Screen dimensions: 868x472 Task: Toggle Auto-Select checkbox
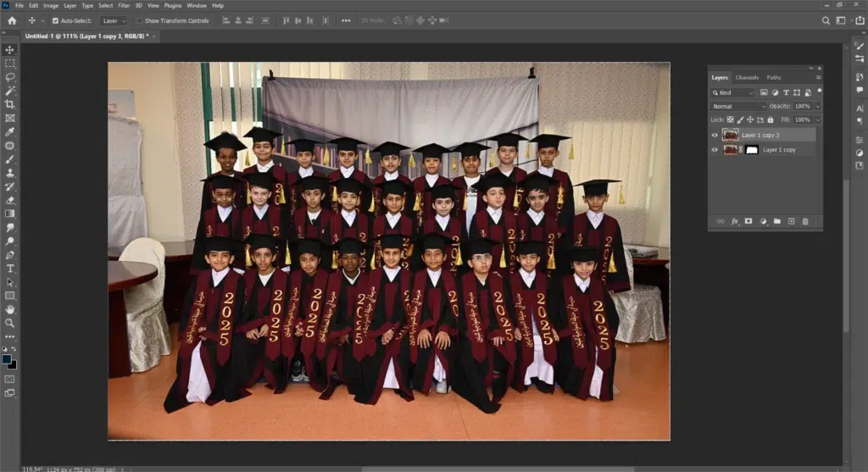[x=55, y=20]
